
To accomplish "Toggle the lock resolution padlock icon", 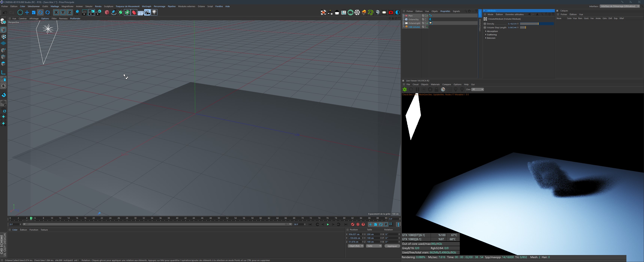I will click(437, 89).
